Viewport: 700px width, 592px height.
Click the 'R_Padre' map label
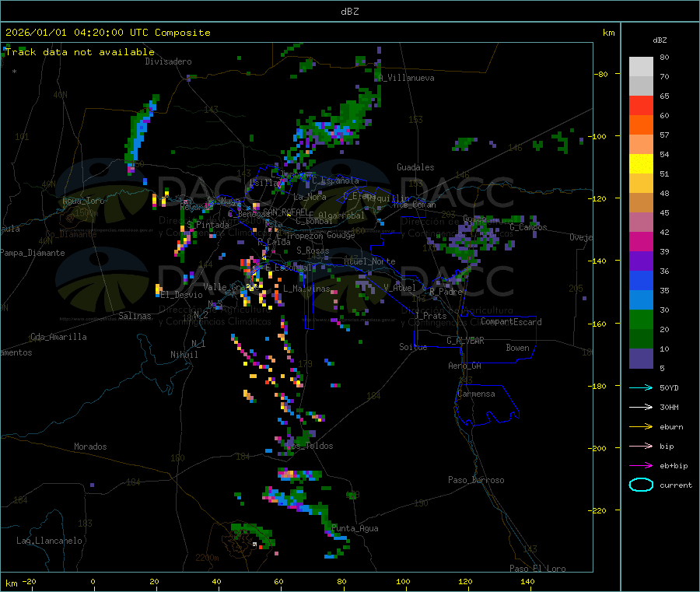tap(446, 292)
